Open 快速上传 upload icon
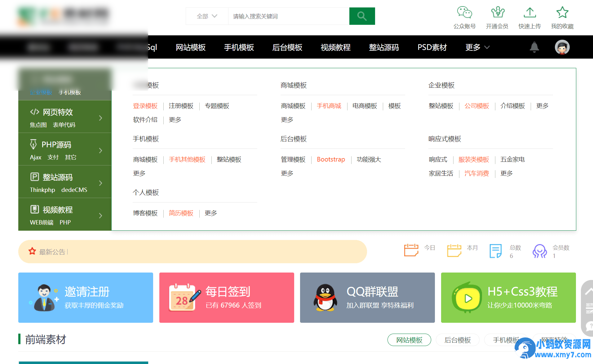Image resolution: width=593 pixels, height=364 pixels. coord(529,13)
